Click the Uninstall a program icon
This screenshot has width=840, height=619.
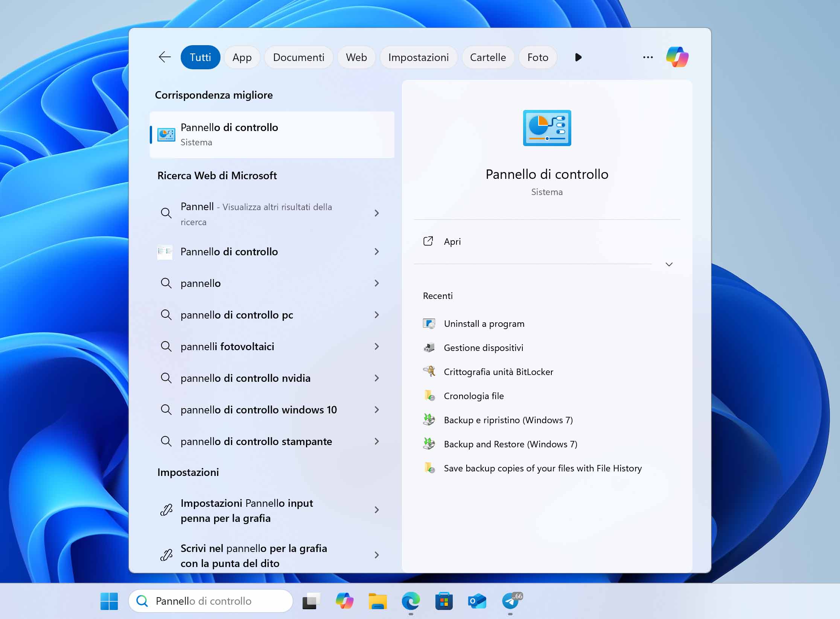[429, 323]
